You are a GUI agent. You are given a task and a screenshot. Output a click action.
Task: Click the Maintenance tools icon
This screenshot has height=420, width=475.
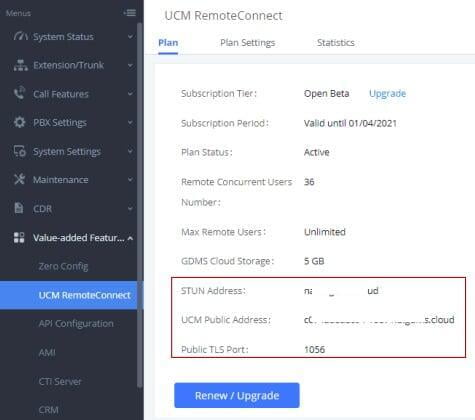(19, 180)
